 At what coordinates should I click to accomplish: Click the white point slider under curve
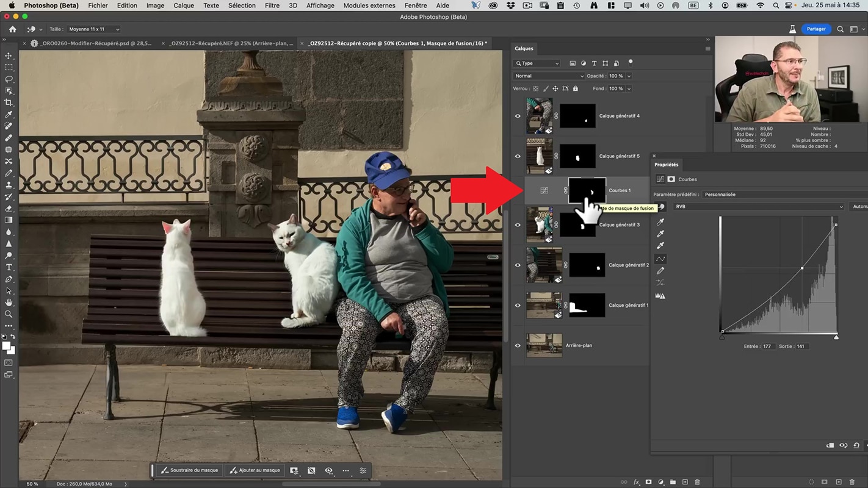(836, 337)
